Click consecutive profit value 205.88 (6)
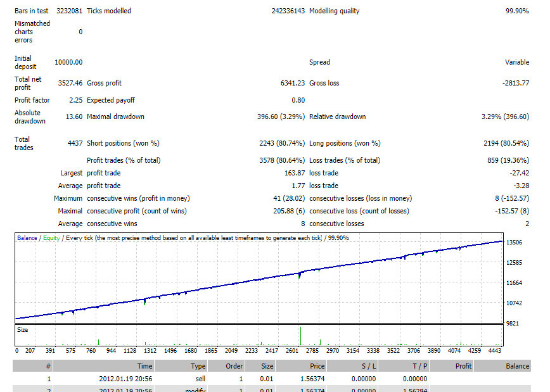The height and width of the screenshot is (392, 550). [289, 211]
